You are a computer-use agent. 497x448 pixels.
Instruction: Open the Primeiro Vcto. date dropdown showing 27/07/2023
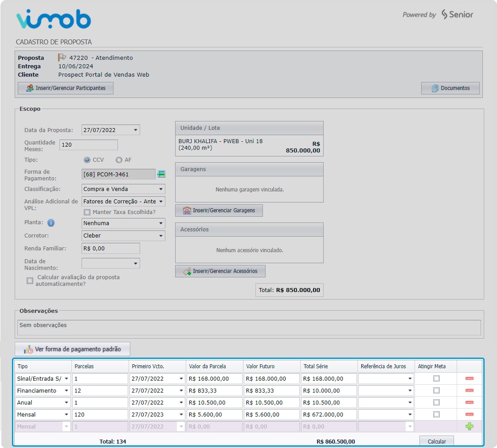(181, 414)
